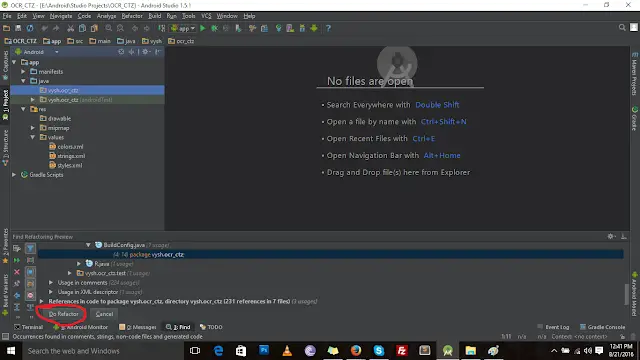Click Search Everywhere magnifier at top right
Screen dimensions: 640x360
coord(622,27)
